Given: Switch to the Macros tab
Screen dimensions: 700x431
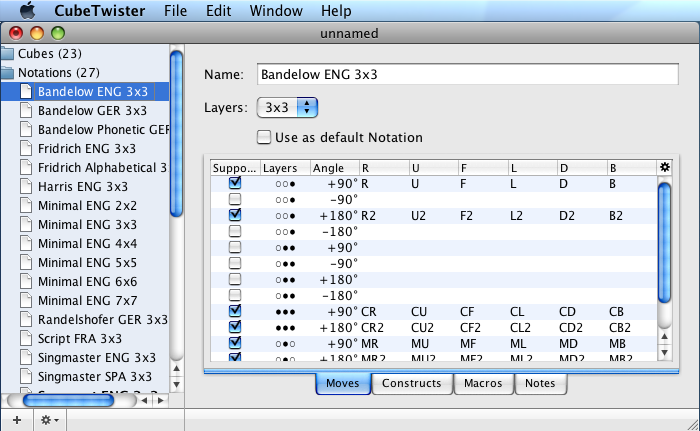Looking at the screenshot, I should click(x=483, y=383).
